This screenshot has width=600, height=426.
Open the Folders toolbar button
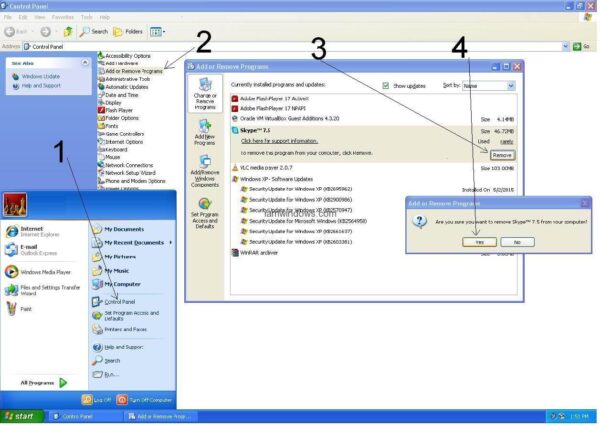(x=128, y=32)
